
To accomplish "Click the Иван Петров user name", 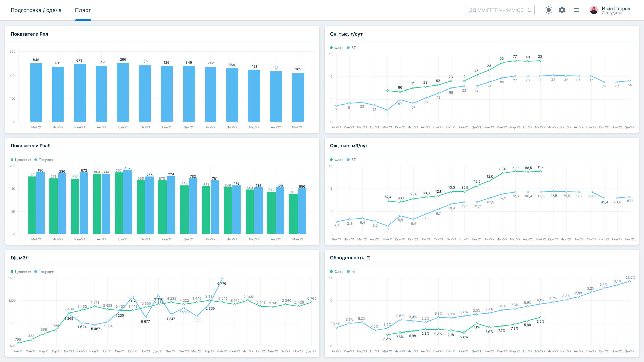I will [615, 8].
